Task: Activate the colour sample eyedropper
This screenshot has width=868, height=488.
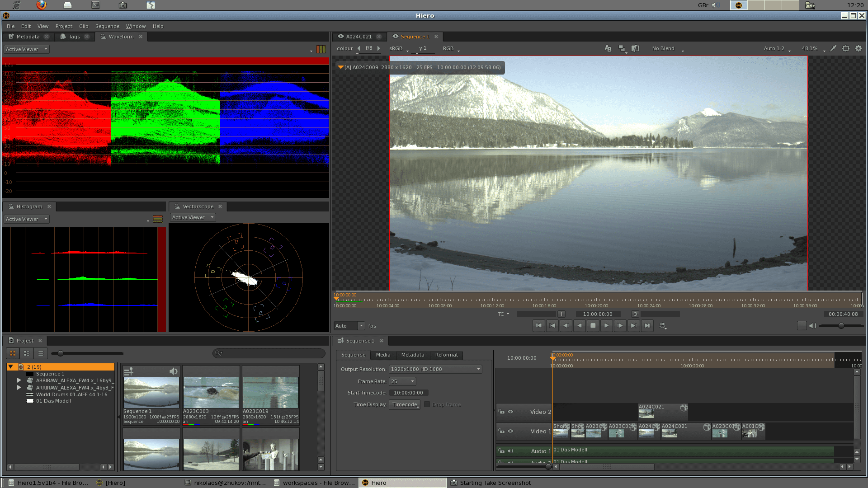Action: (x=833, y=48)
